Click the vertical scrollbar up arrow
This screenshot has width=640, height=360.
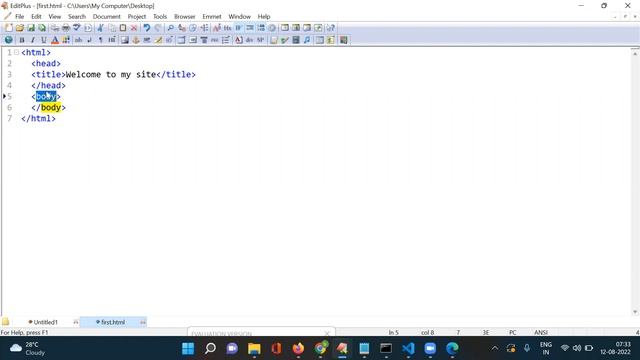point(635,53)
